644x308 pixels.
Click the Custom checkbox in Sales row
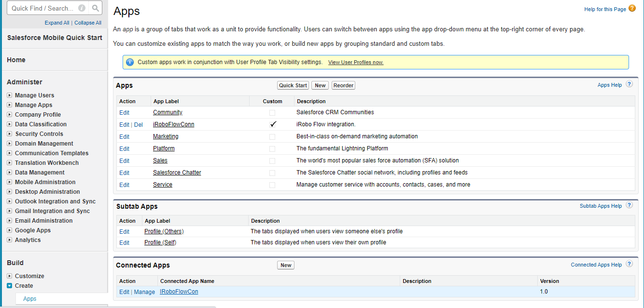point(272,161)
